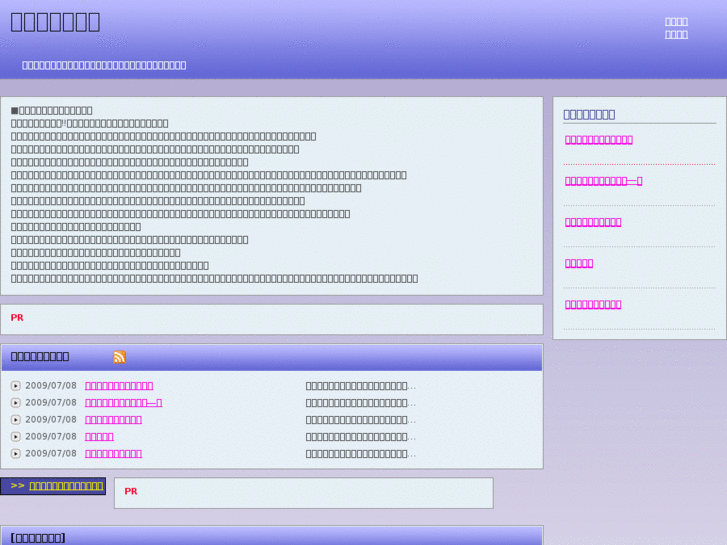Click the red 'PR' label beside the yellow link button
727x545 pixels.
(131, 491)
